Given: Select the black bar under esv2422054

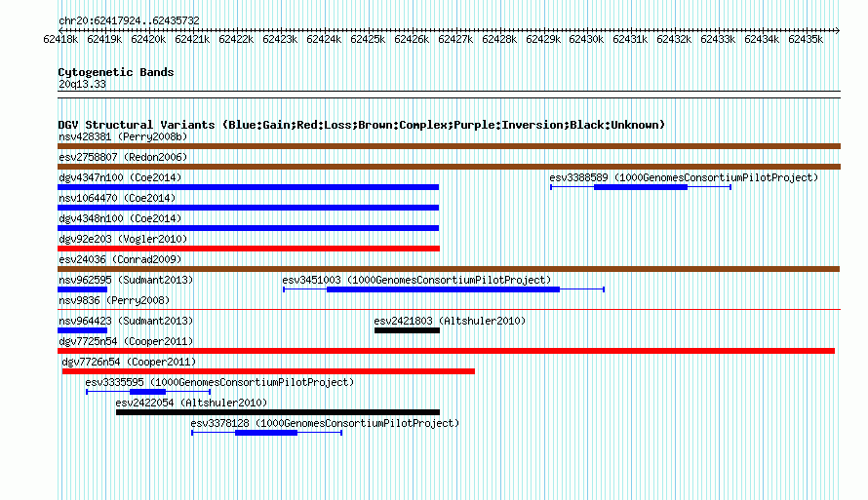Looking at the screenshot, I should tap(278, 412).
